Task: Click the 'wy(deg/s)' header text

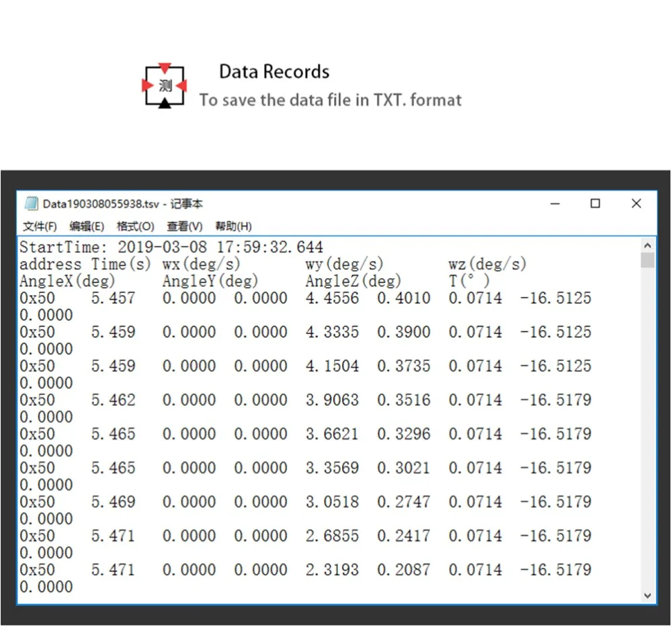Action: point(345,264)
